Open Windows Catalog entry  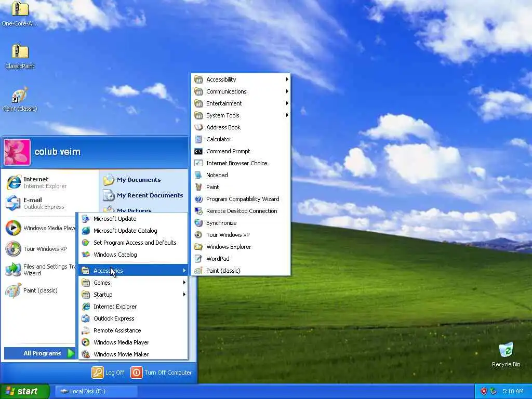[x=133, y=255]
